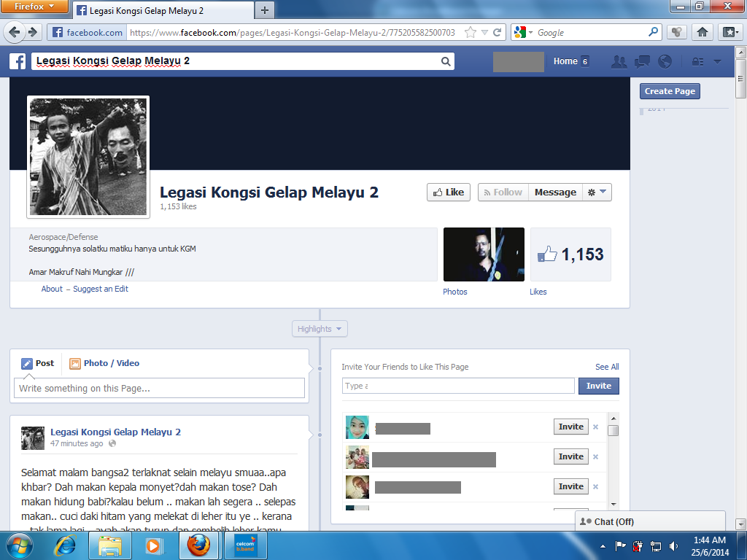The height and width of the screenshot is (560, 747).
Task: Invite the third listed friend
Action: [x=570, y=486]
